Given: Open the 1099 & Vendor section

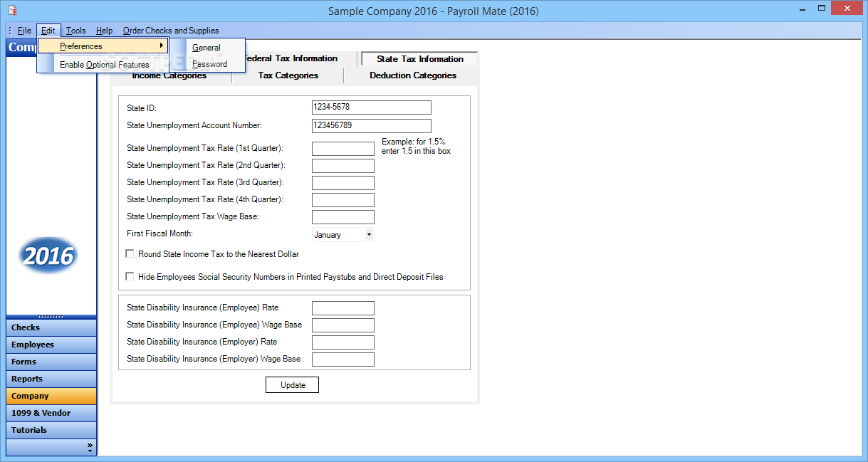Looking at the screenshot, I should (51, 413).
